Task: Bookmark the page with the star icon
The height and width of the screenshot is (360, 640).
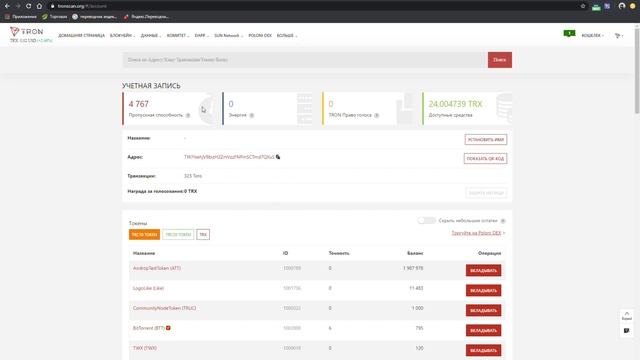Action: [x=583, y=6]
